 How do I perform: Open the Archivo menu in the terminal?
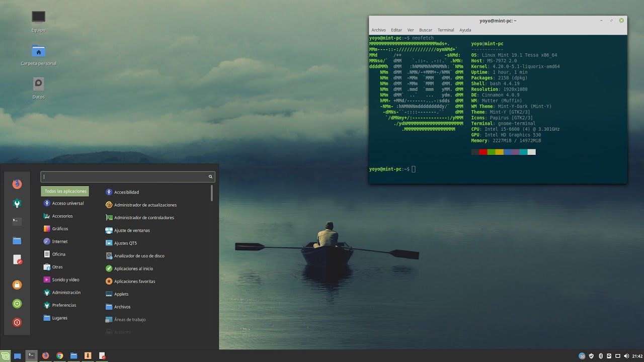point(378,30)
